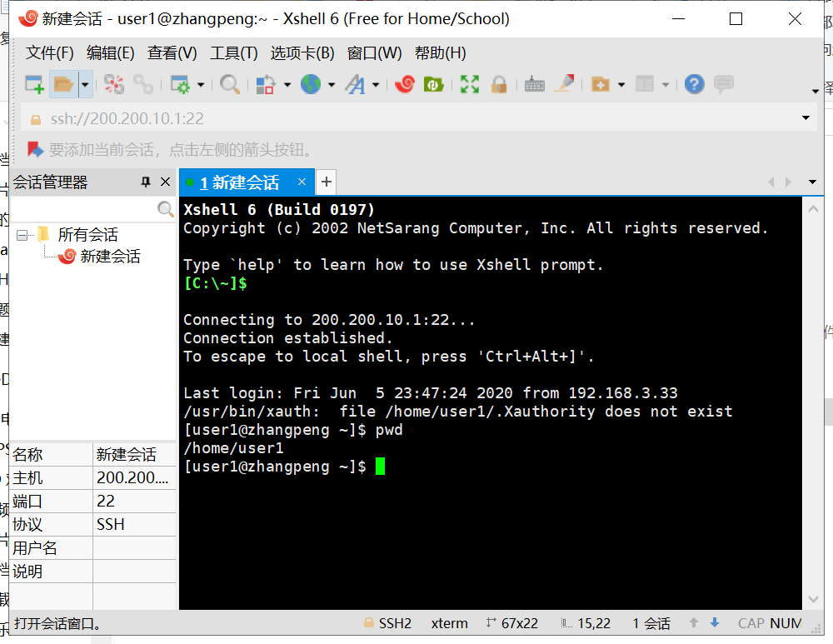Screen dimensions: 833x644
Task: Expand the color scheme dropdown arrow
Action: pyautogui.click(x=287, y=84)
